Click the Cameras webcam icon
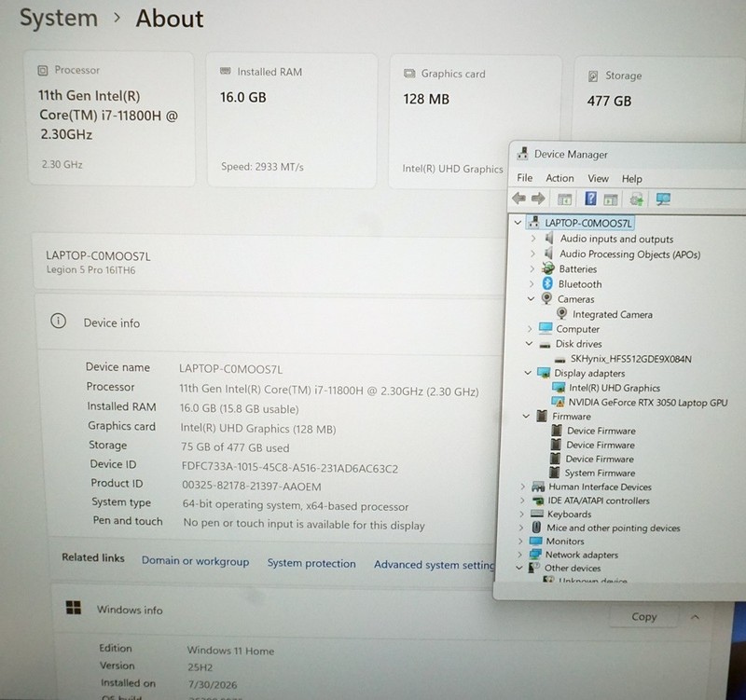The image size is (746, 700). pos(546,298)
